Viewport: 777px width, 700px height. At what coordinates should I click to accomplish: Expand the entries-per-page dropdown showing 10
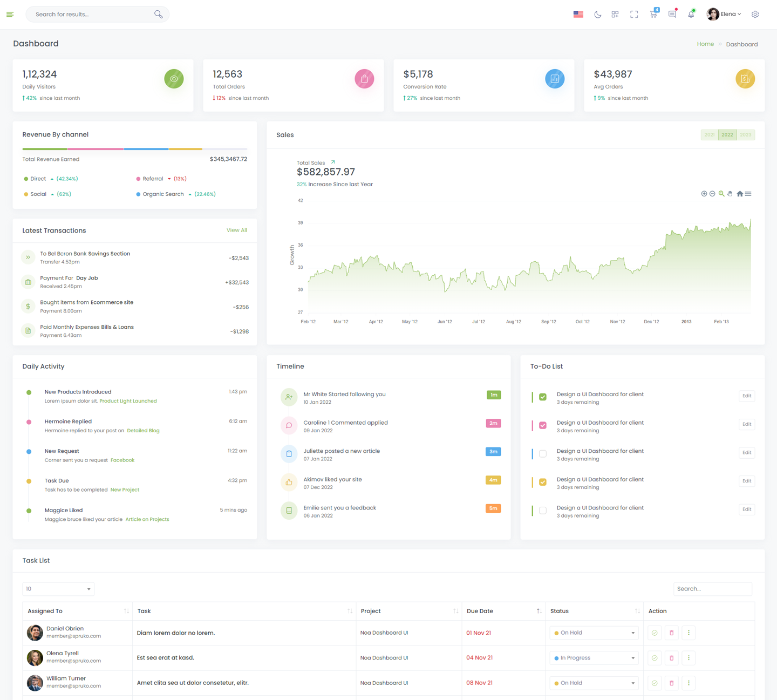pos(58,589)
